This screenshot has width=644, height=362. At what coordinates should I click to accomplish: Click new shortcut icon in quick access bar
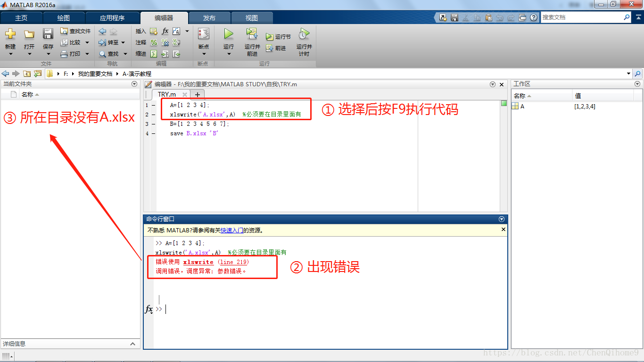pyautogui.click(x=443, y=17)
